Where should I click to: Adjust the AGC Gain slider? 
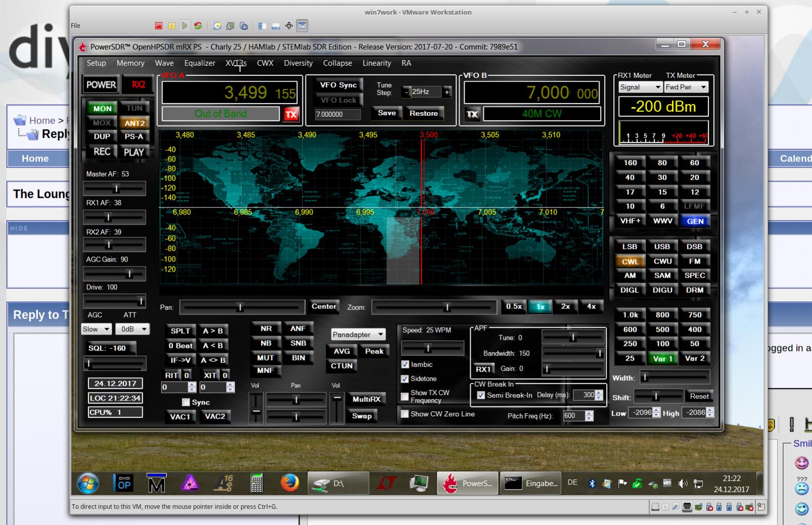(x=115, y=274)
